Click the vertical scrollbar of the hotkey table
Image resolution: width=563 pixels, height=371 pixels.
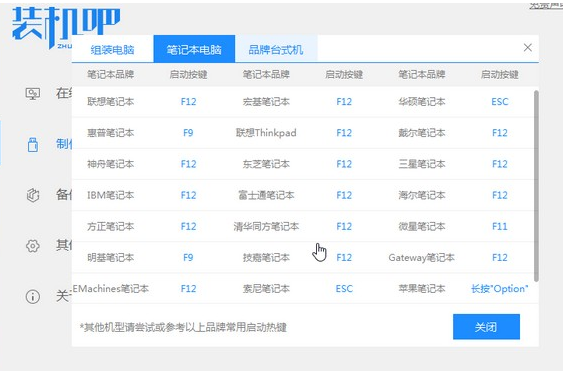click(536, 186)
